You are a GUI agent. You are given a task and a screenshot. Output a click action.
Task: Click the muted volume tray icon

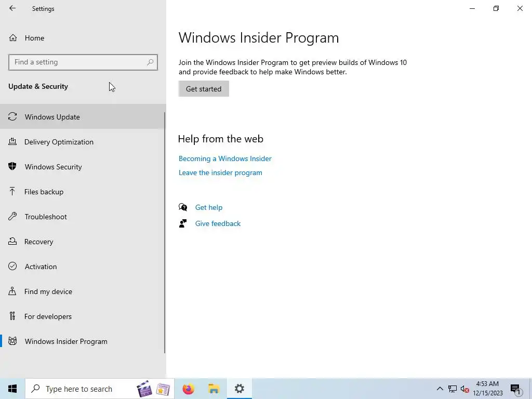(x=464, y=389)
